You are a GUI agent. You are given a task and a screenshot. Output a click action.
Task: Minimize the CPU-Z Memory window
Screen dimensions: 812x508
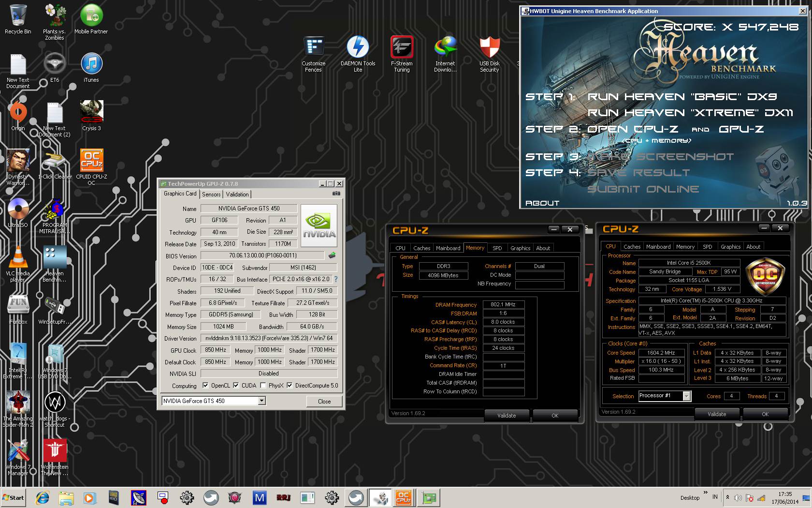pos(554,229)
